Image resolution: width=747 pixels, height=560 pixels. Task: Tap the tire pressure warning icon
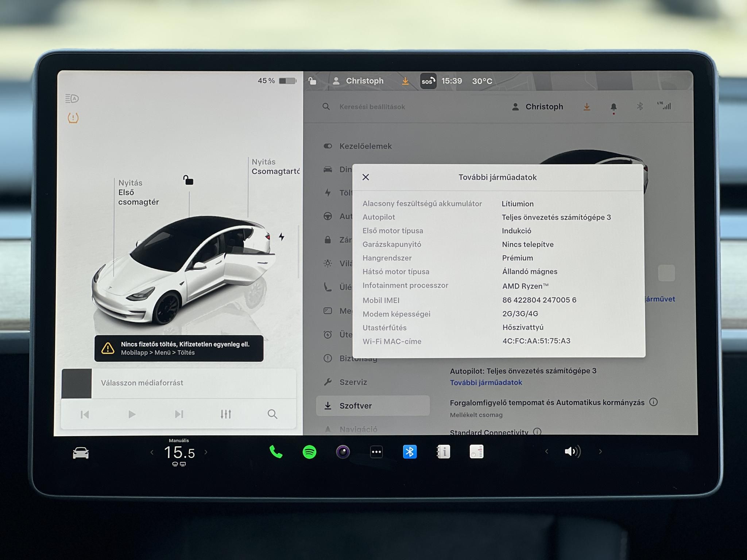click(73, 118)
